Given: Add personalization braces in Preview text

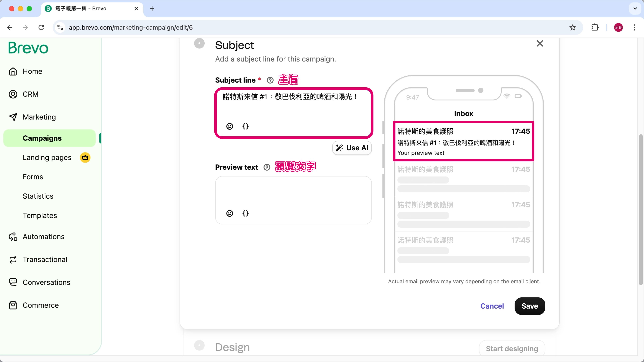Looking at the screenshot, I should [246, 213].
